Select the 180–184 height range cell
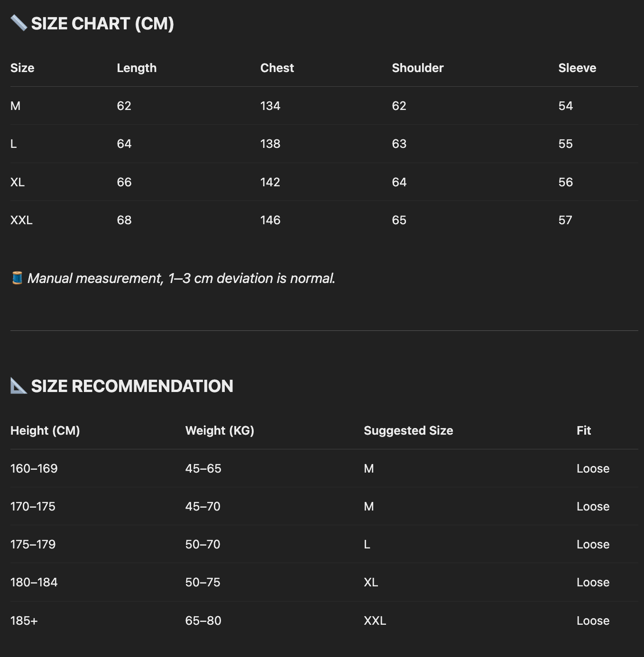 [34, 582]
